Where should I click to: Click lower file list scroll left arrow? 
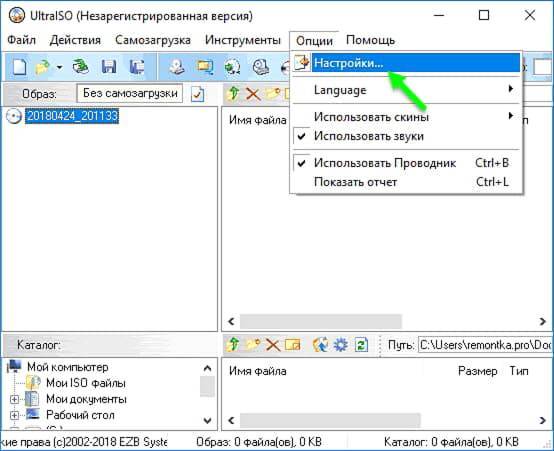(x=231, y=421)
